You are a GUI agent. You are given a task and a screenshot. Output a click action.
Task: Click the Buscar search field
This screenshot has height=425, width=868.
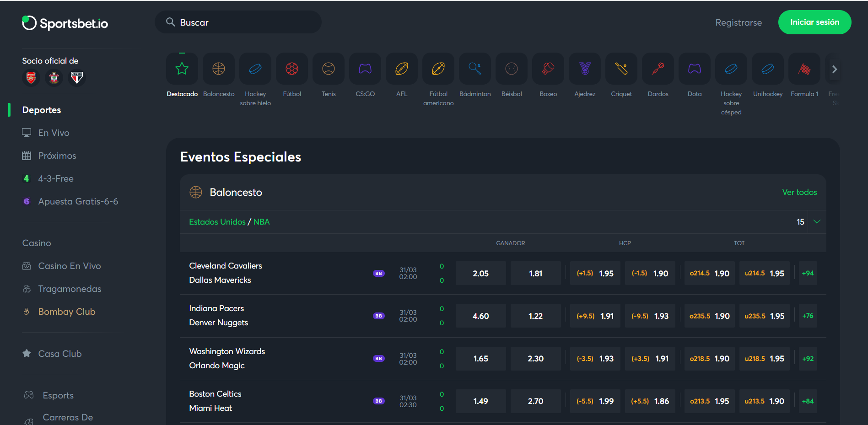pyautogui.click(x=238, y=22)
